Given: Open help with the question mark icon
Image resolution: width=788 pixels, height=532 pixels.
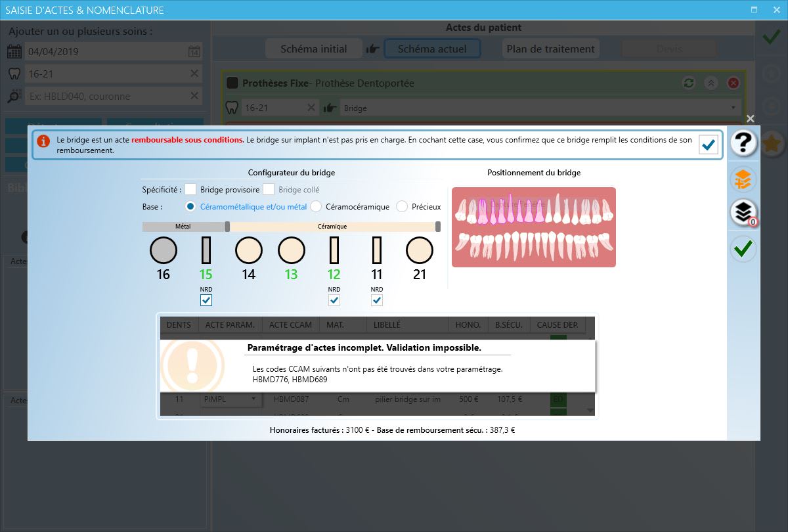Looking at the screenshot, I should [x=744, y=143].
